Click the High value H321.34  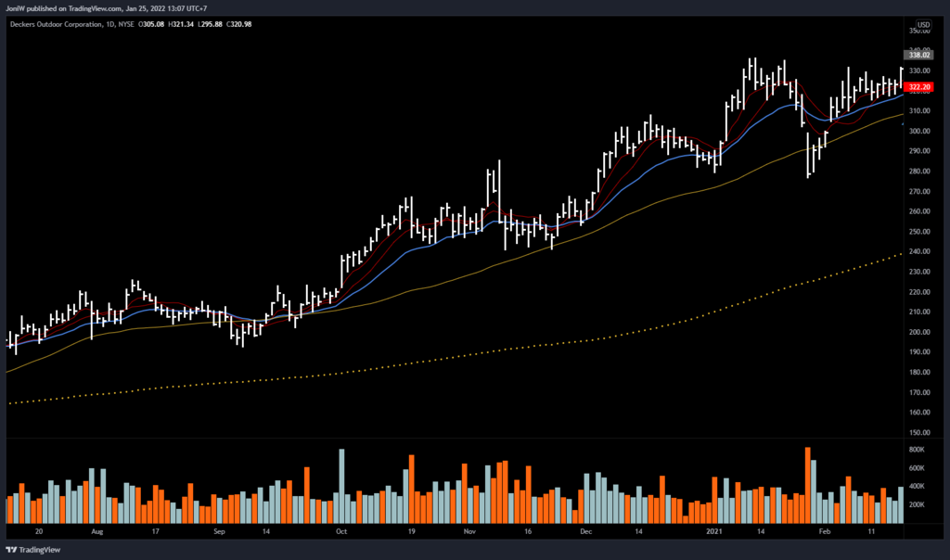[183, 24]
